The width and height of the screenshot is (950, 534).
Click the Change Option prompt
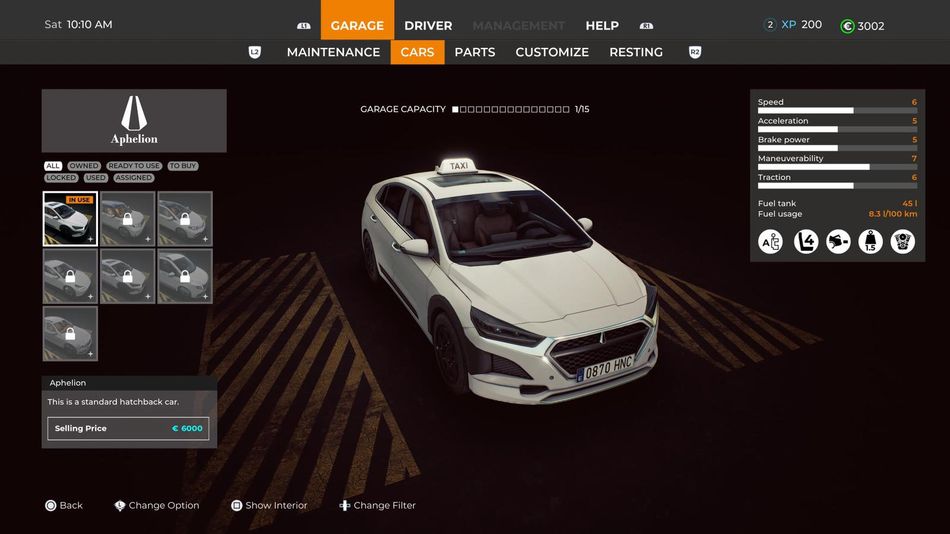click(x=156, y=506)
